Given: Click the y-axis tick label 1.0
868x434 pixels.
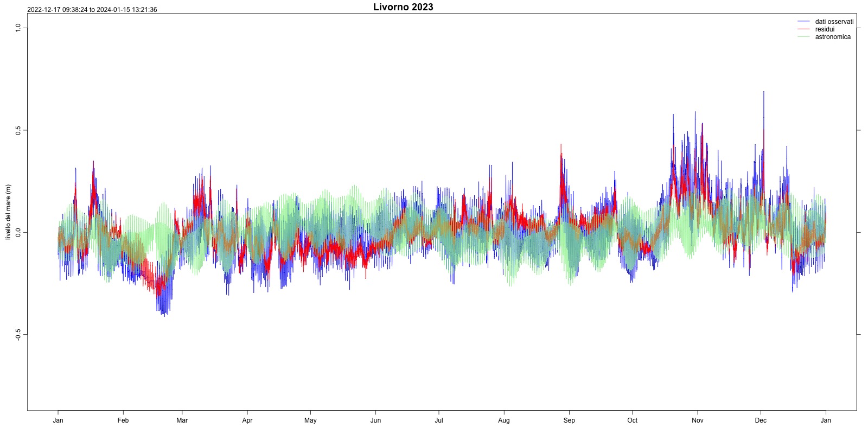Looking at the screenshot, I should pyautogui.click(x=18, y=28).
